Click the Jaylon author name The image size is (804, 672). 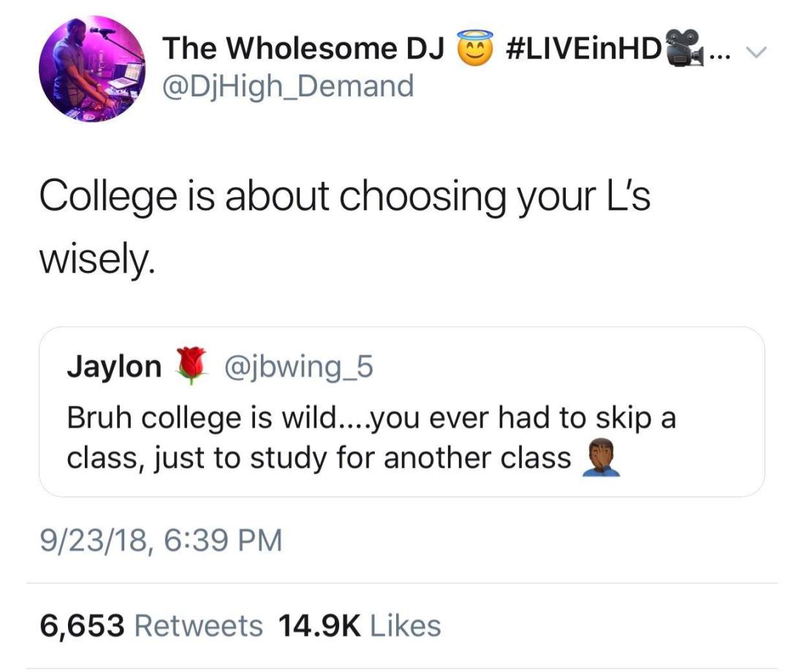tap(114, 367)
